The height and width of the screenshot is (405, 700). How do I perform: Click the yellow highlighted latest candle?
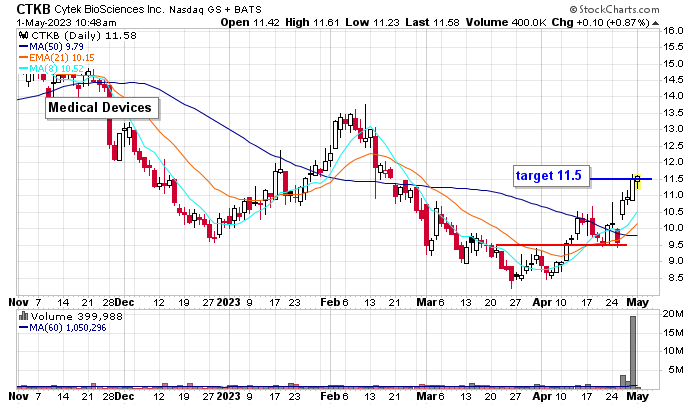638,182
